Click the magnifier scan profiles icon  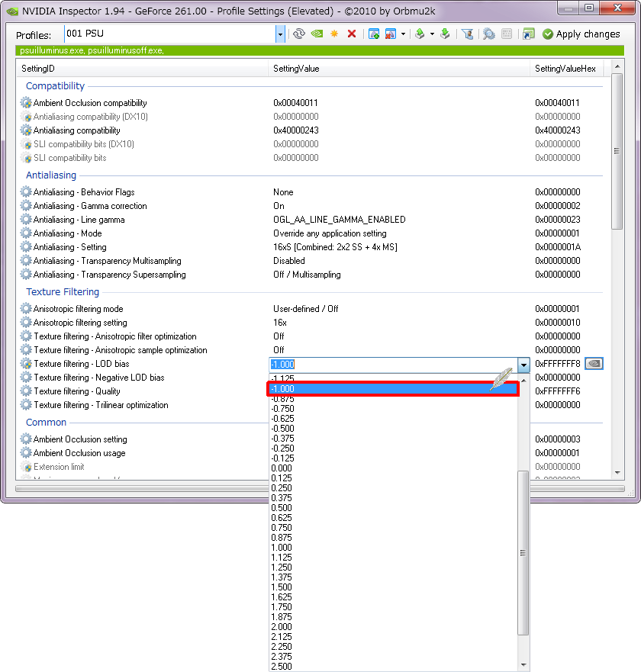pyautogui.click(x=489, y=34)
